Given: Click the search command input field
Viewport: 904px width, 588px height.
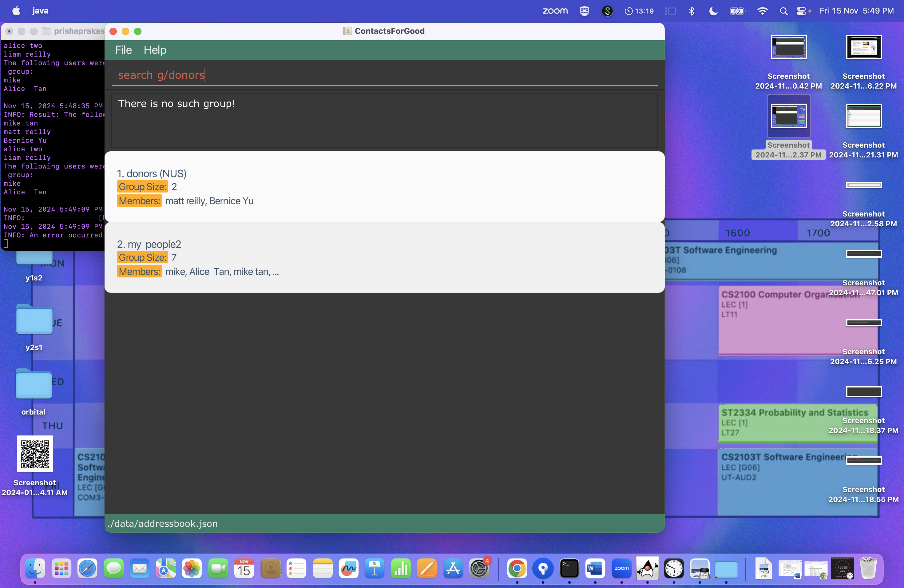Looking at the screenshot, I should [384, 75].
